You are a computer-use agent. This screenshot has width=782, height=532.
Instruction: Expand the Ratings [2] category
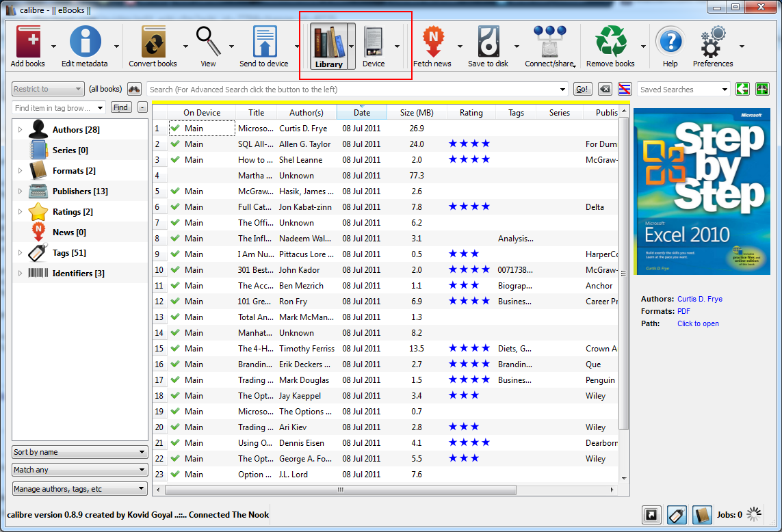[x=20, y=211]
